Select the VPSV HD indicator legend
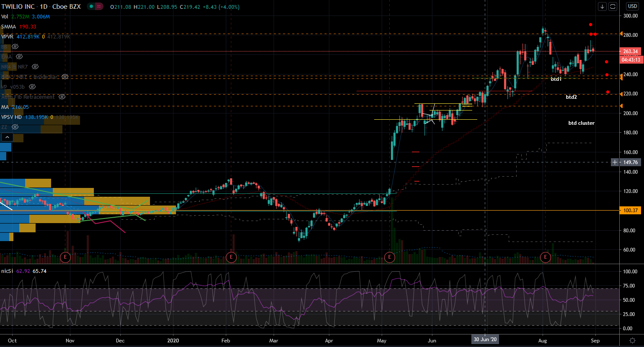Screen dimensions: 644x347 [12, 117]
